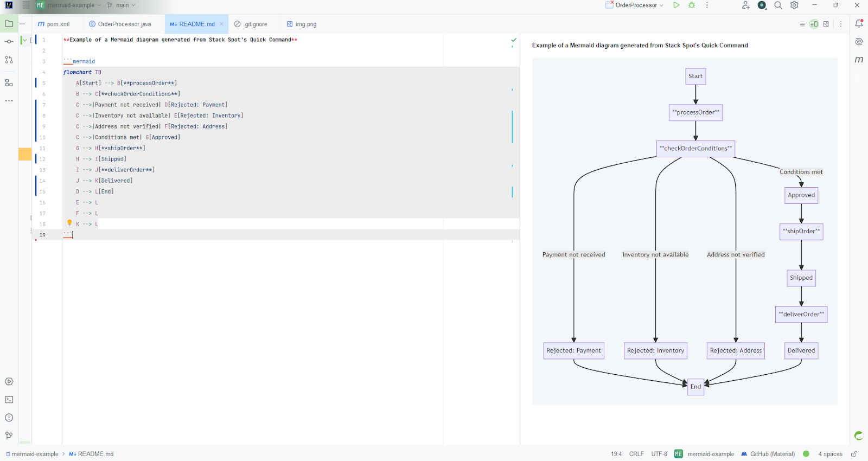Switch to editor and preview view mode
This screenshot has height=461, width=868.
point(814,24)
